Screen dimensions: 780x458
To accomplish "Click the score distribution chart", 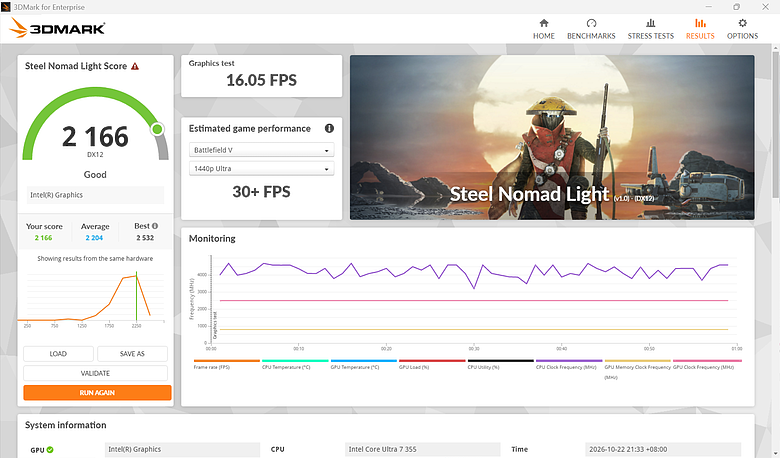I will pyautogui.click(x=91, y=298).
